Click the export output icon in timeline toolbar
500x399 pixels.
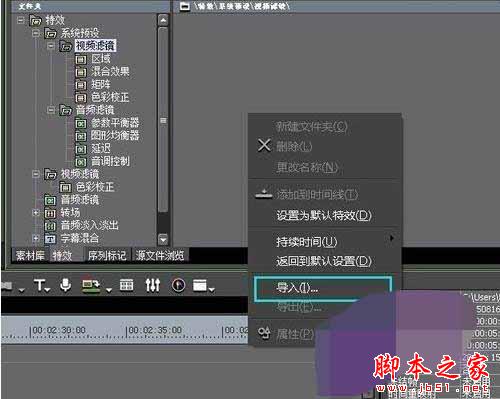click(x=91, y=286)
